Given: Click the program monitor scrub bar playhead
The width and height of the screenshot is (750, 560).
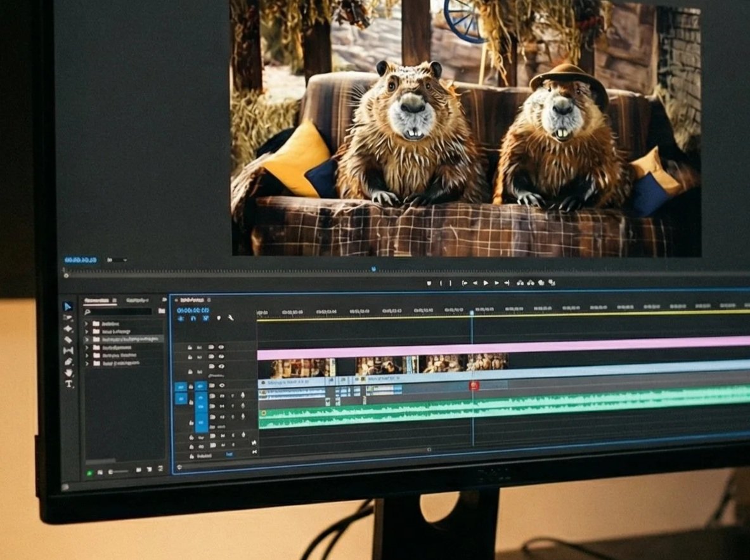Looking at the screenshot, I should [373, 270].
